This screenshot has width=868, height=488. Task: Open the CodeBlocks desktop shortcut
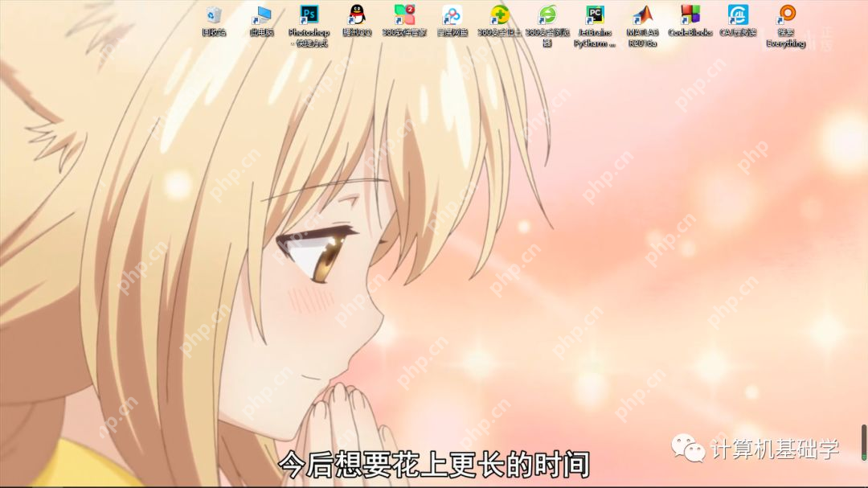(x=690, y=14)
